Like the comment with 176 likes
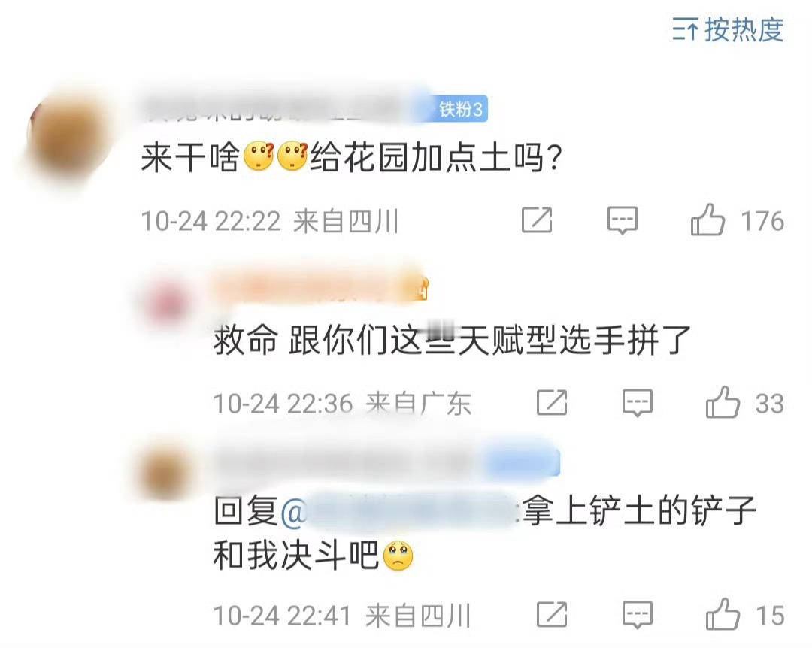Viewport: 812px width, 648px height. point(707,221)
